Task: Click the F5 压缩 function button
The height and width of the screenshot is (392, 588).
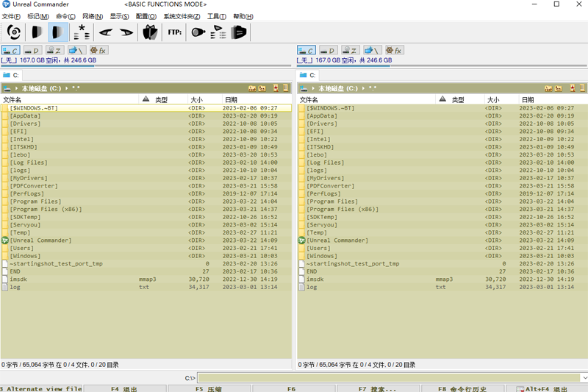Action: click(x=209, y=388)
